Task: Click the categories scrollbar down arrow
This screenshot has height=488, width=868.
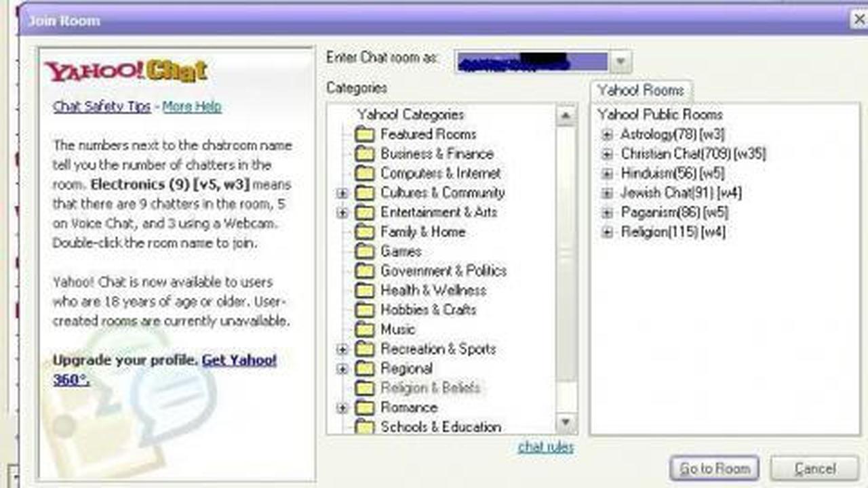Action: 566,423
